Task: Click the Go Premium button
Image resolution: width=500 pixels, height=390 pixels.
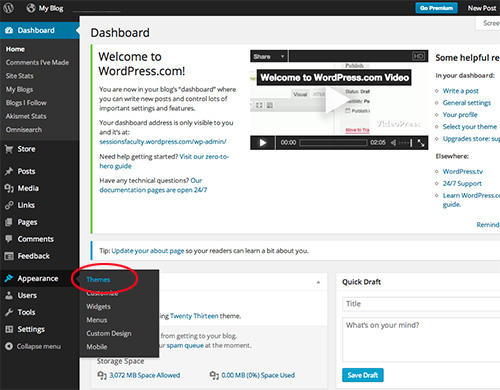Action: 436,8
